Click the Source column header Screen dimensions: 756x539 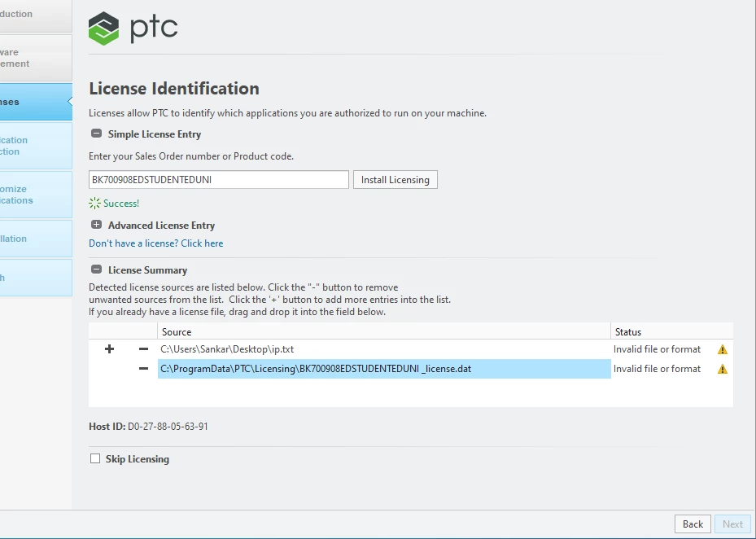tap(384, 331)
